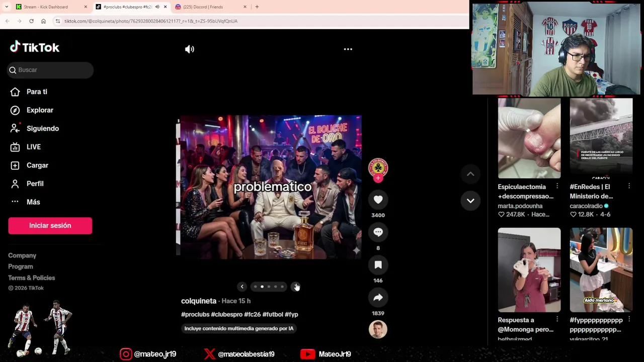Mute the TikTok video sound
Screen dimensions: 644x362
(x=190, y=49)
